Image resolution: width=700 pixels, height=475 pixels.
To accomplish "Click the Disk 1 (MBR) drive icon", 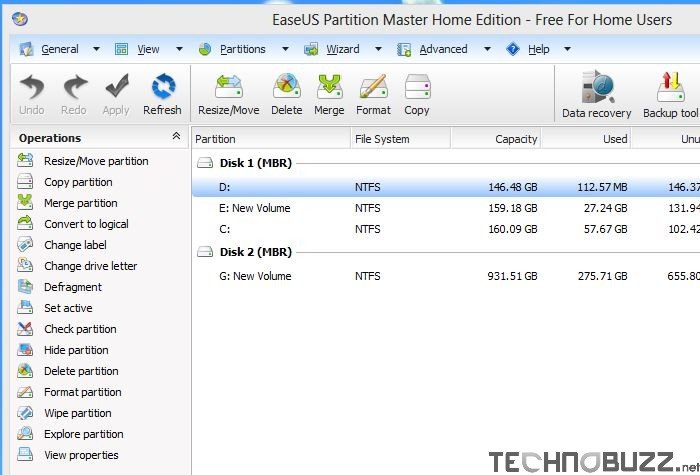I will (205, 163).
